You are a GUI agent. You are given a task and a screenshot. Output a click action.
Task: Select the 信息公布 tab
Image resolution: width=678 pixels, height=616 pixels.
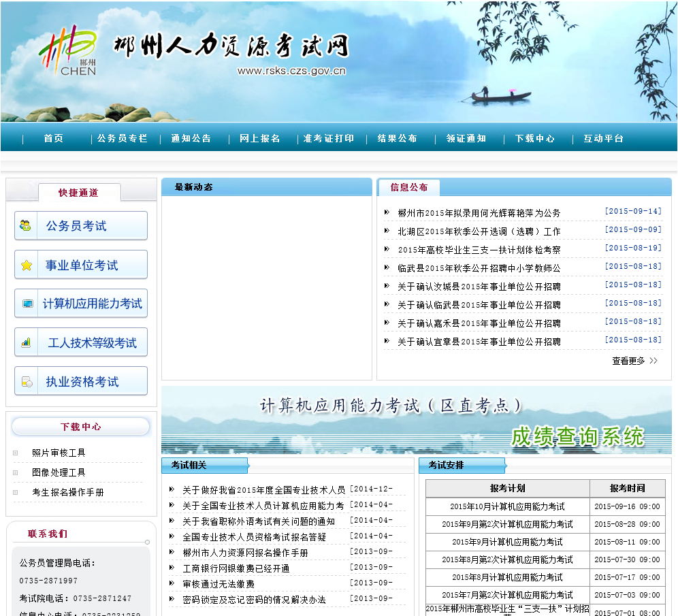point(409,187)
